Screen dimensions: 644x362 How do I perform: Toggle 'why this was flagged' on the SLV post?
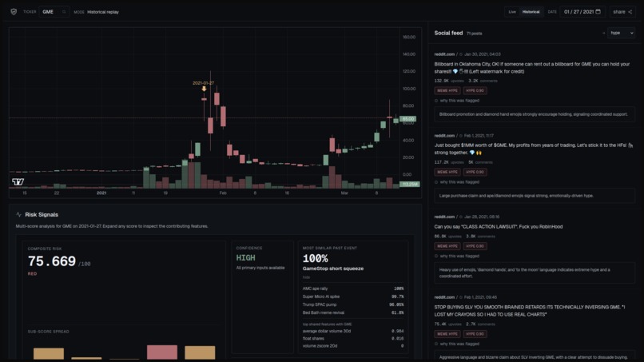click(457, 344)
